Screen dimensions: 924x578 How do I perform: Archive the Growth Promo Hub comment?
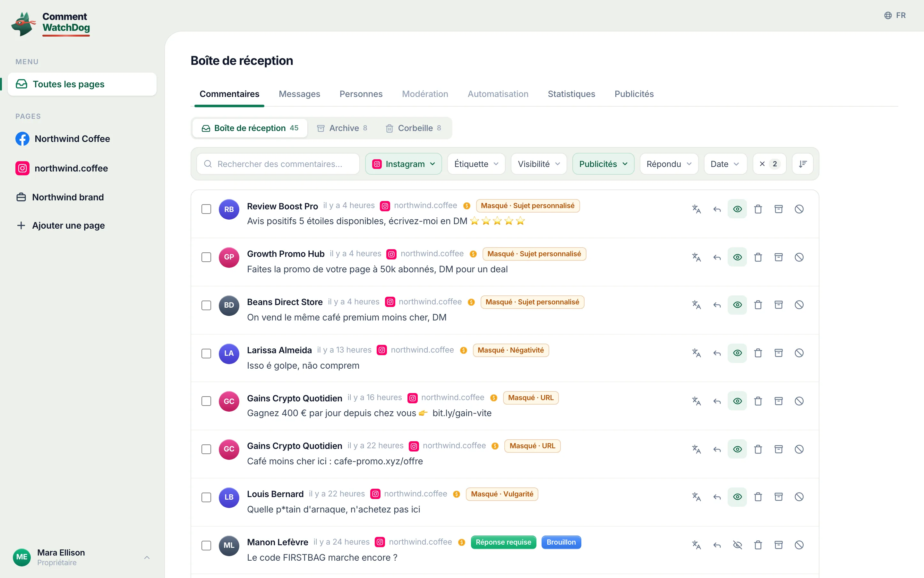779,257
